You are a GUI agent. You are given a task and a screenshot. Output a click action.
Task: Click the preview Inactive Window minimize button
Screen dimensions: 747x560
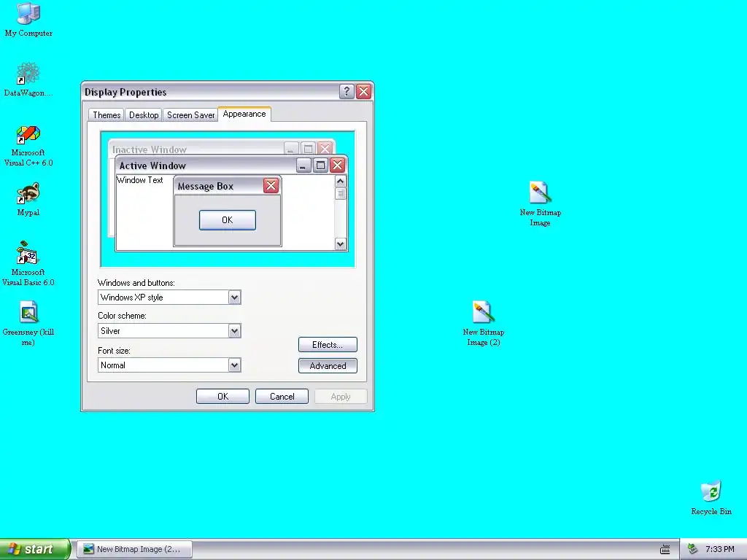[291, 148]
